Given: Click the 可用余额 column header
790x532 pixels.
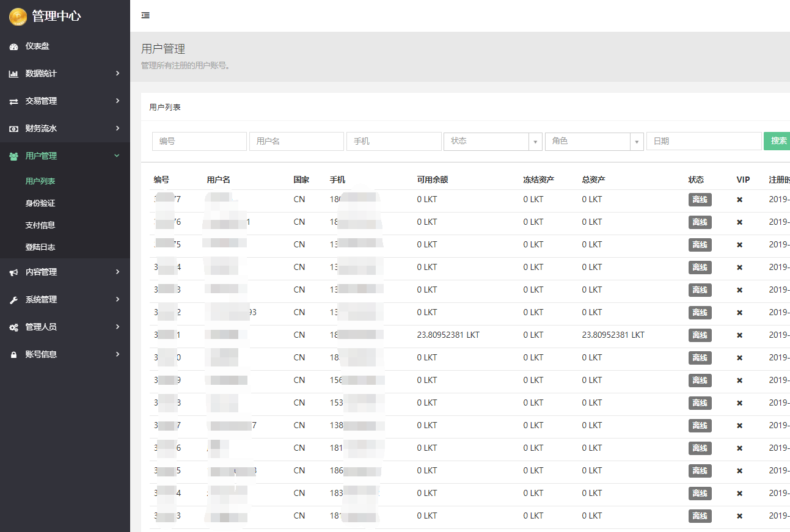Looking at the screenshot, I should pos(433,180).
